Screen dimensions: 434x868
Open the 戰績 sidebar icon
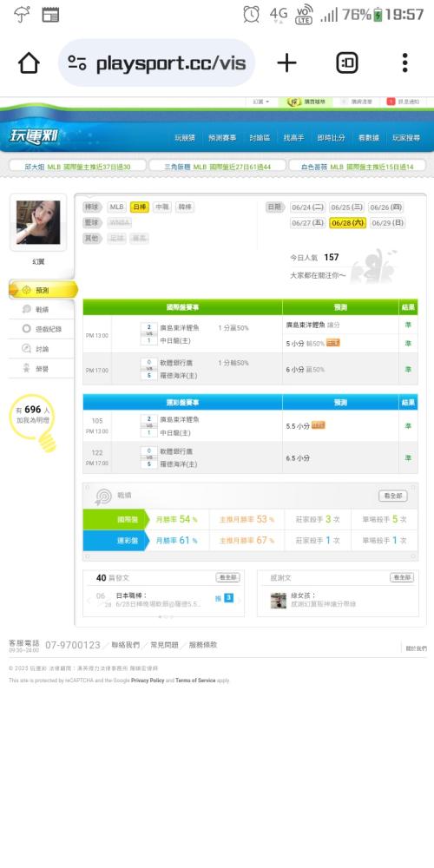click(27, 310)
